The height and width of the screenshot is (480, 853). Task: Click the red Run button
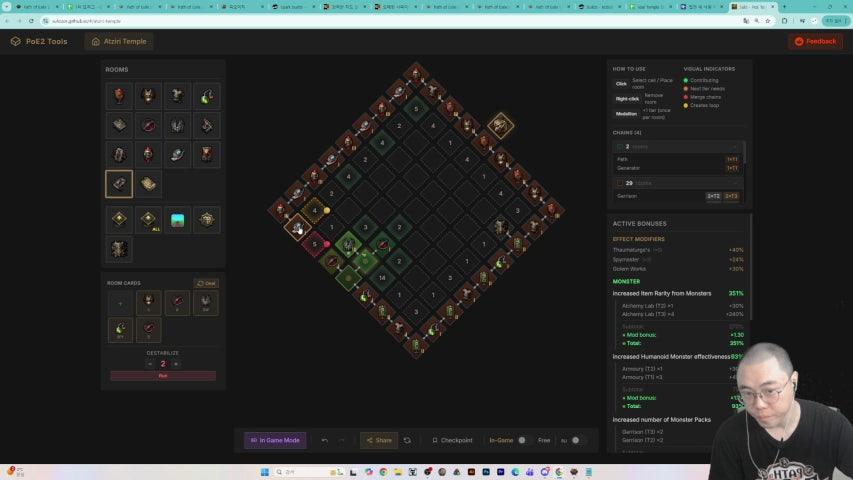[163, 376]
